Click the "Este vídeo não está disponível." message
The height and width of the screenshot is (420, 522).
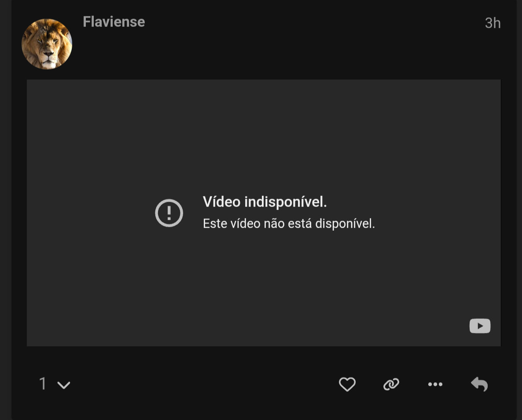(289, 224)
